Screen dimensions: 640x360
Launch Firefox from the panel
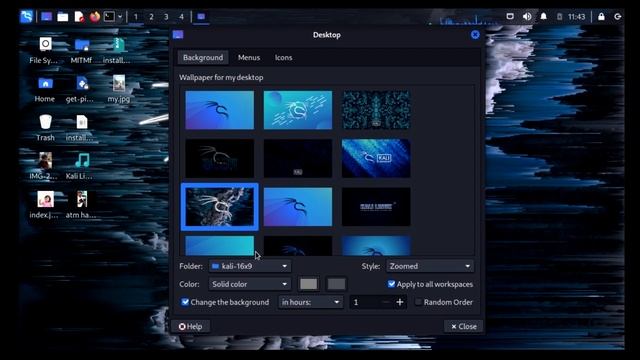click(95, 17)
